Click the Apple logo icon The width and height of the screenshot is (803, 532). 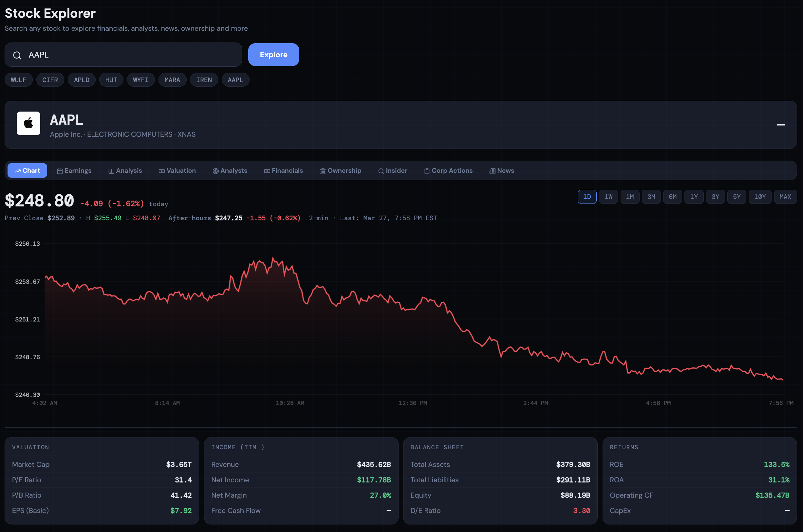point(28,123)
